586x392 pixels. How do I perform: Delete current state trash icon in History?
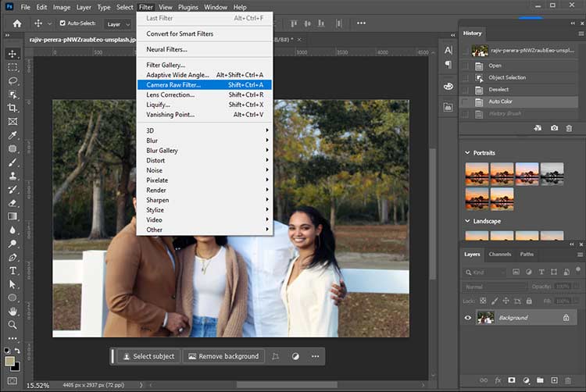pos(569,128)
